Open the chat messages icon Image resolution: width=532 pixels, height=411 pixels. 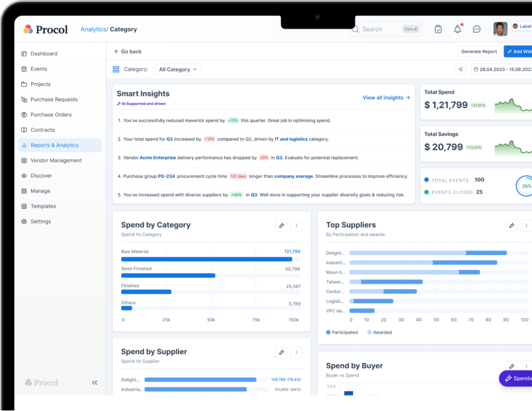(476, 29)
